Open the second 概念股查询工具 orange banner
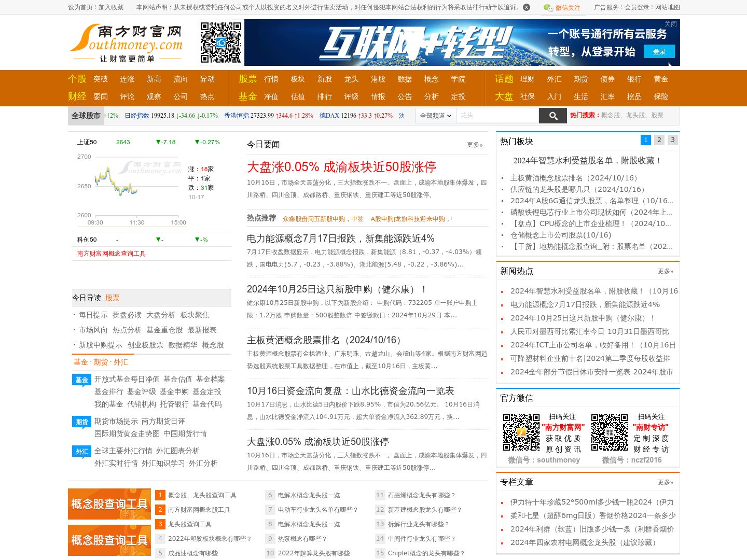 [109, 540]
